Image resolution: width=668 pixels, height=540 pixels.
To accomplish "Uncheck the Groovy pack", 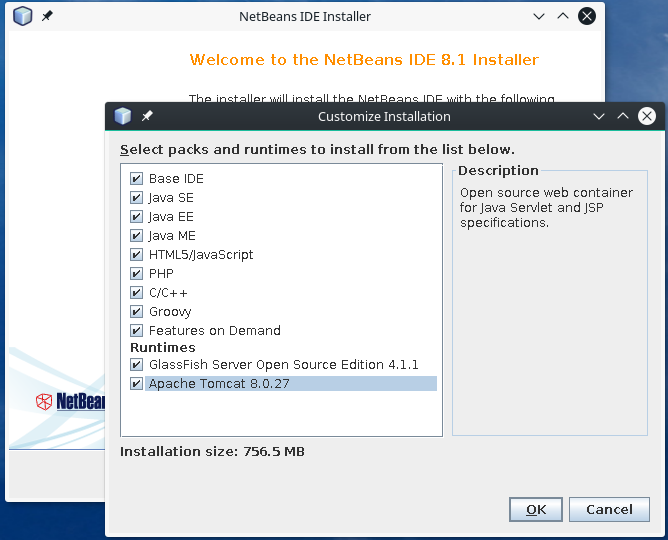I will pos(136,312).
